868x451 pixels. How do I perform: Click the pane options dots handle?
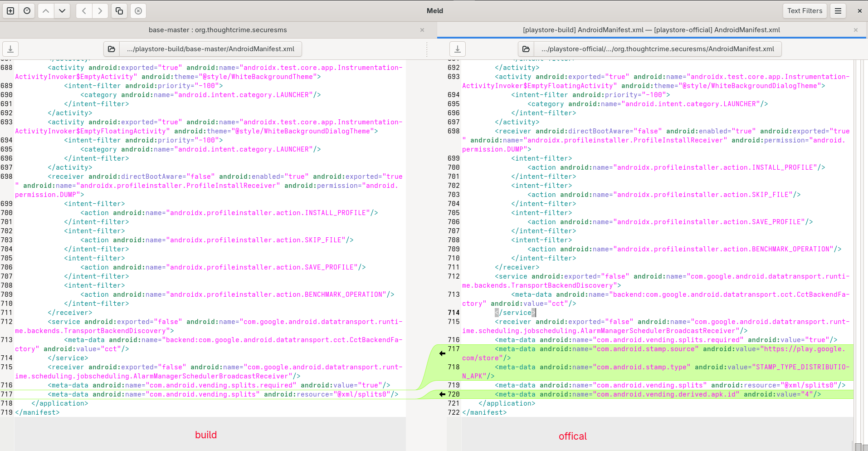[427, 49]
